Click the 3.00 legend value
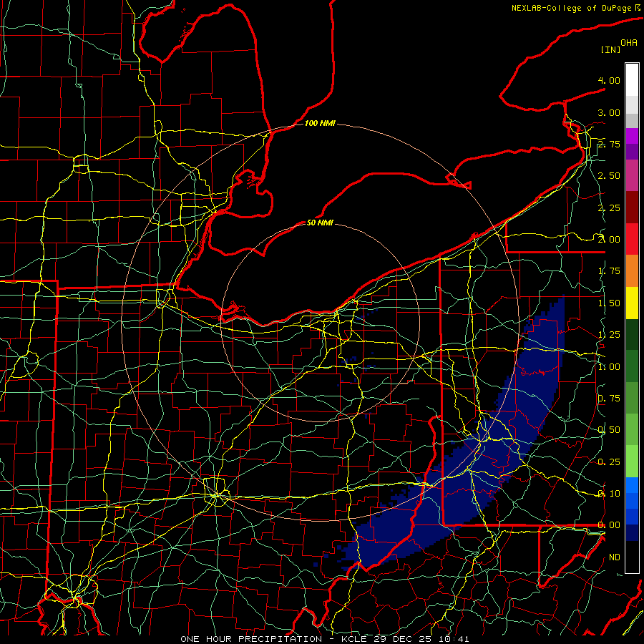 609,112
